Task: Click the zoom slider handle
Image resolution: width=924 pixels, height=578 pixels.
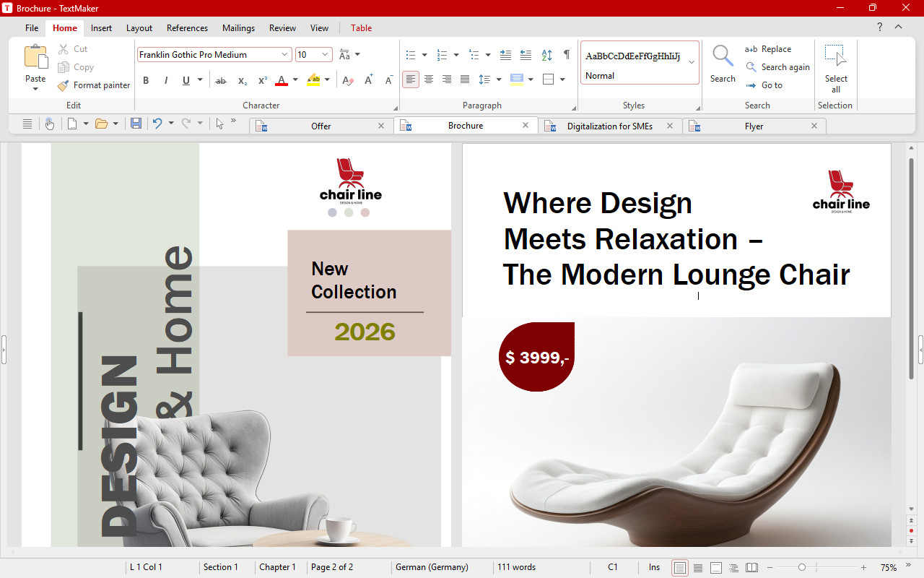Action: (802, 568)
